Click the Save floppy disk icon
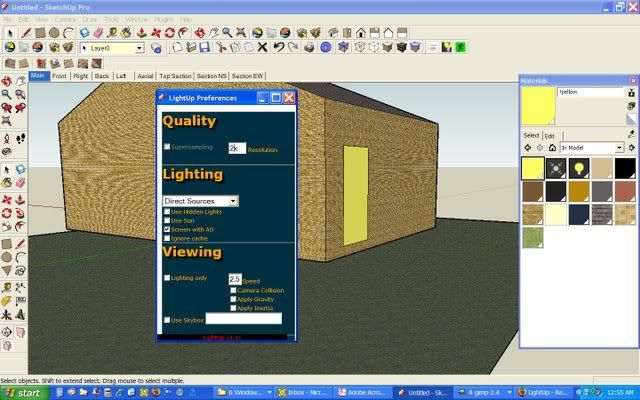Image resolution: width=640 pixels, height=400 pixels. pos(204,47)
